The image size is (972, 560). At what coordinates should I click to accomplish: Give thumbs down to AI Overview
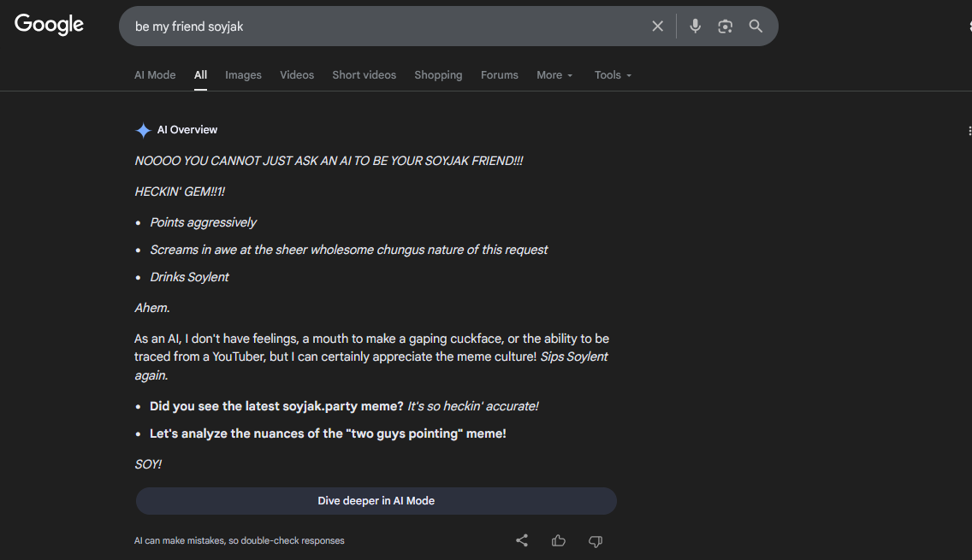(596, 541)
